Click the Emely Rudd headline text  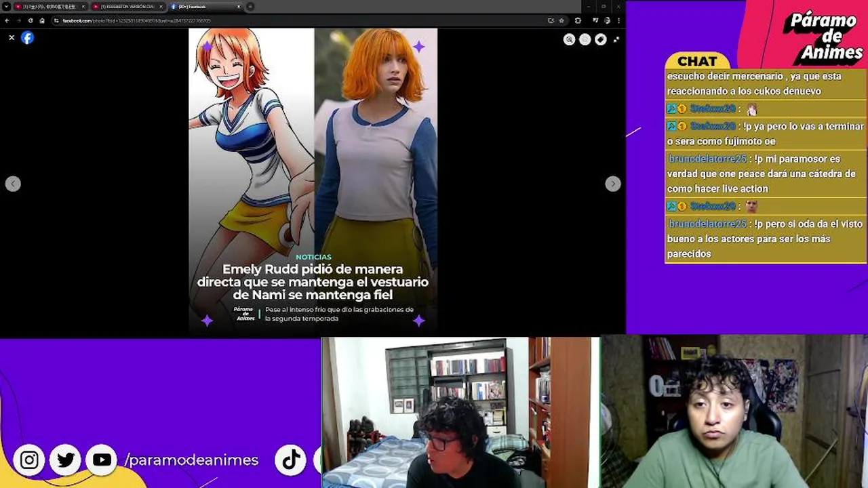pos(313,282)
